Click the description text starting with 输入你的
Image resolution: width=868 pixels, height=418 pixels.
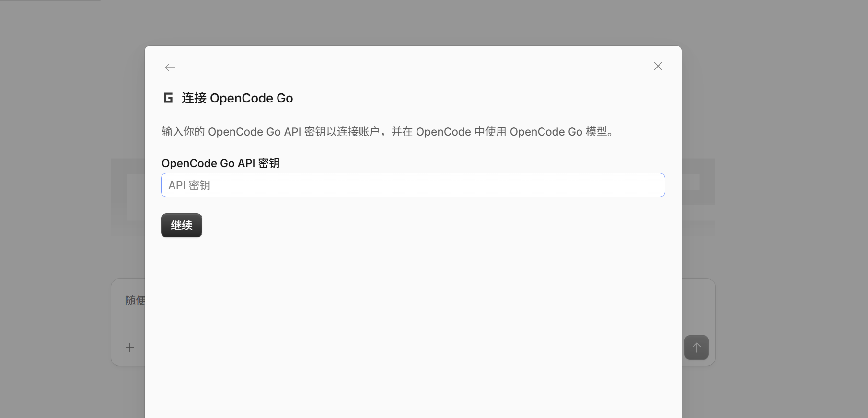coord(388,132)
